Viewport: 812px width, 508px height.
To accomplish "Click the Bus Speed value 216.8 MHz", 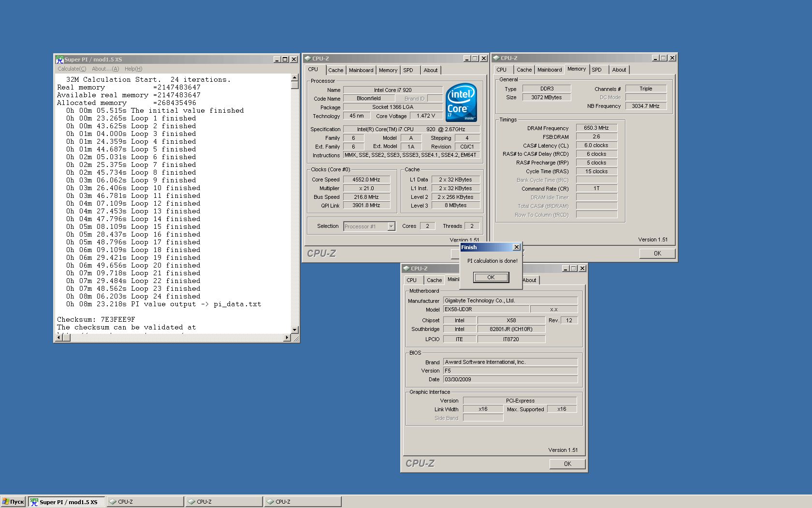I will click(366, 197).
